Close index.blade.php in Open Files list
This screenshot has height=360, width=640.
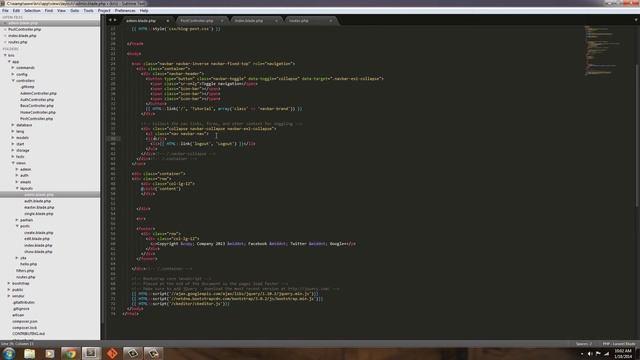(x=5, y=36)
